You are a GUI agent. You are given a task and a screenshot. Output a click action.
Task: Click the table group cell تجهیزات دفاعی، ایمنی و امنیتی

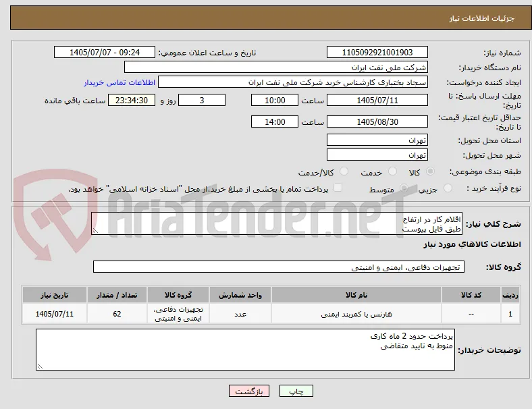pos(178,314)
